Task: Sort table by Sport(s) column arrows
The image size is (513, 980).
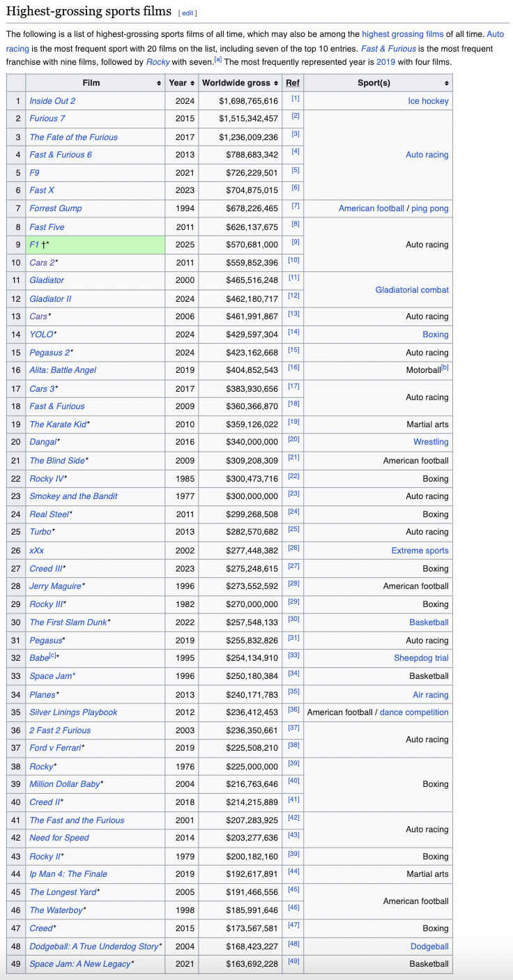Action: (446, 83)
